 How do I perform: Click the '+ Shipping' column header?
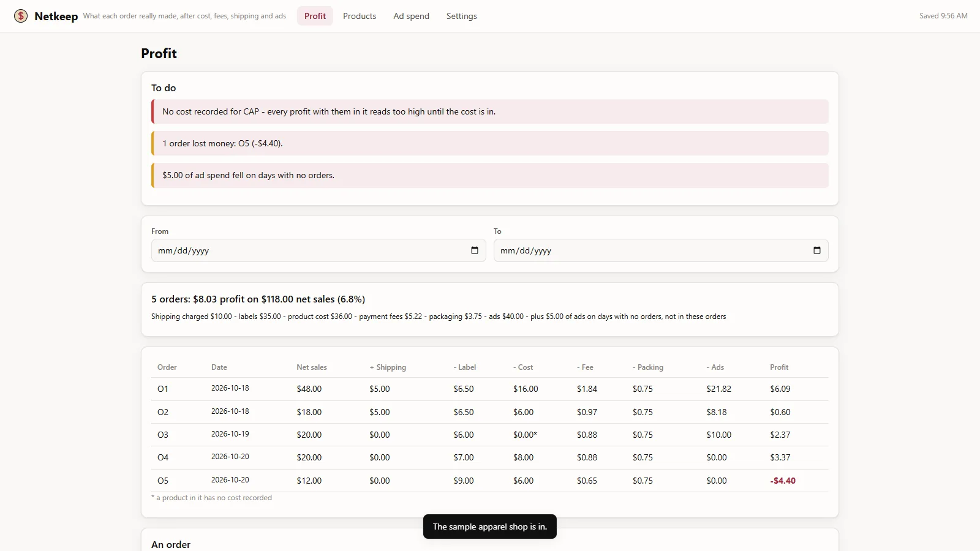[388, 367]
